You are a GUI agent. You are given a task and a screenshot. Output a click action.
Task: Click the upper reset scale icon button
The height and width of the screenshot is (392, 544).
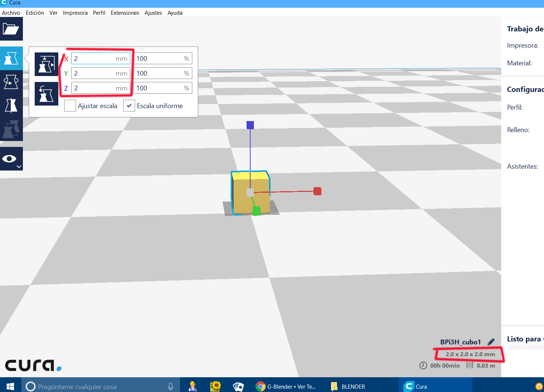[x=47, y=64]
